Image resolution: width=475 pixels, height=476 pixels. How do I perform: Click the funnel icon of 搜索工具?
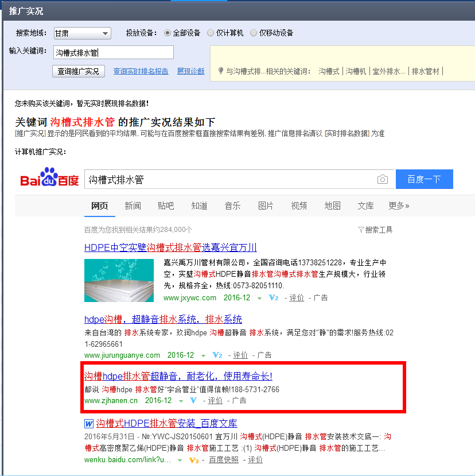361,230
